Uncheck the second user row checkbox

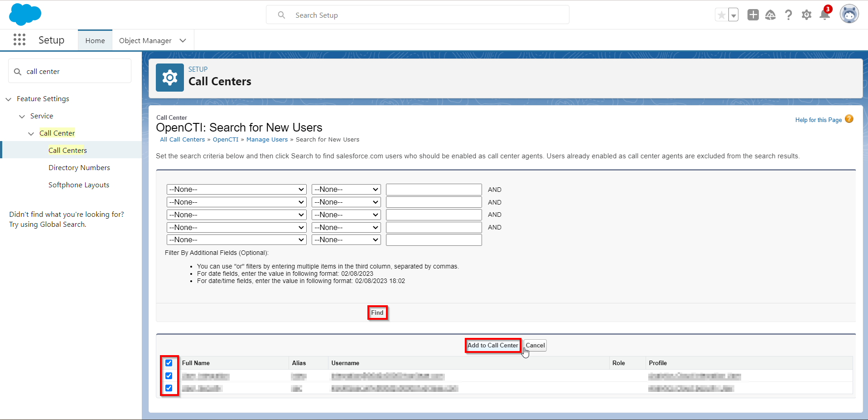coord(169,388)
